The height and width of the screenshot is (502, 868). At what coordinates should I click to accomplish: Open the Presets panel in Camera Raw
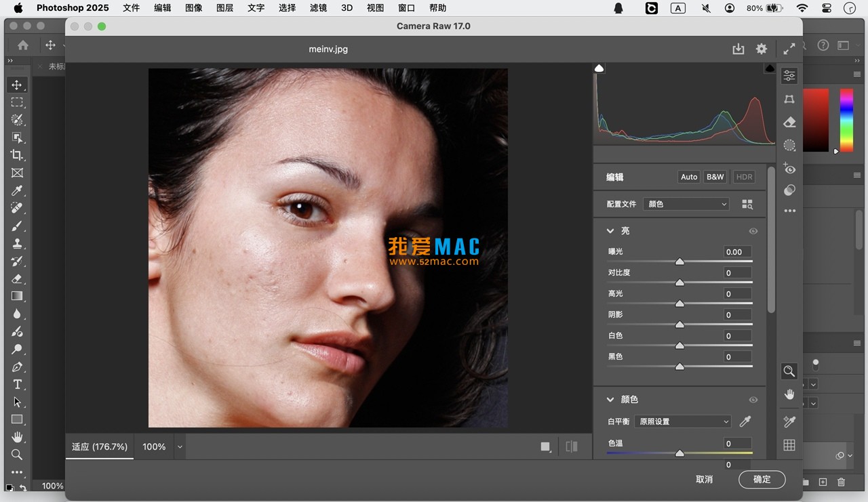click(789, 190)
